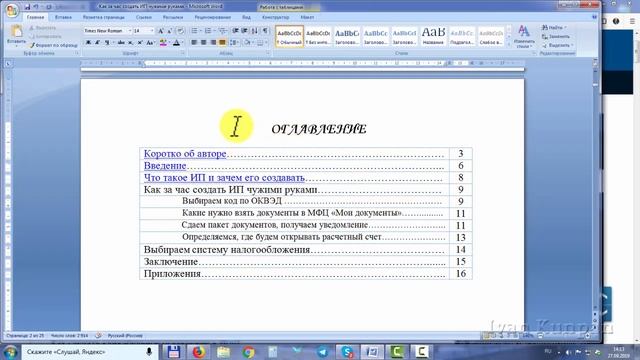Toggle strikethrough formatting

tap(121, 42)
